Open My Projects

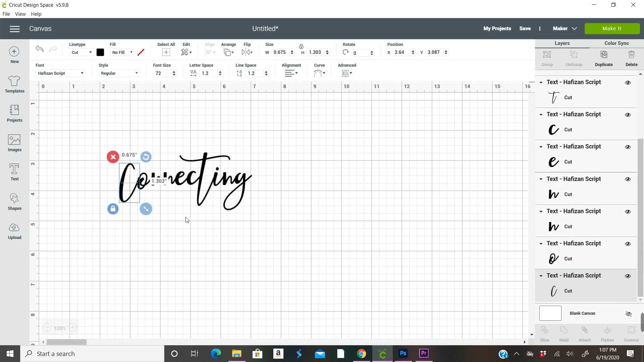[x=497, y=28]
